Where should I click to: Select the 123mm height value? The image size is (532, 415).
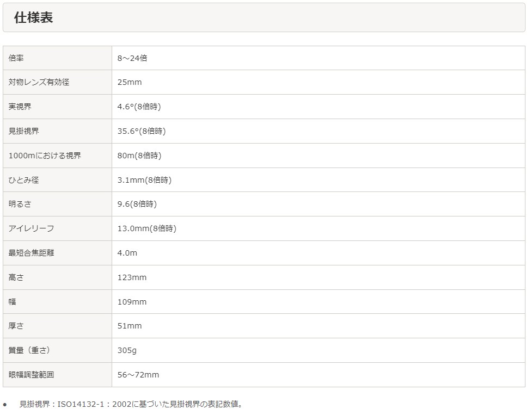(132, 277)
